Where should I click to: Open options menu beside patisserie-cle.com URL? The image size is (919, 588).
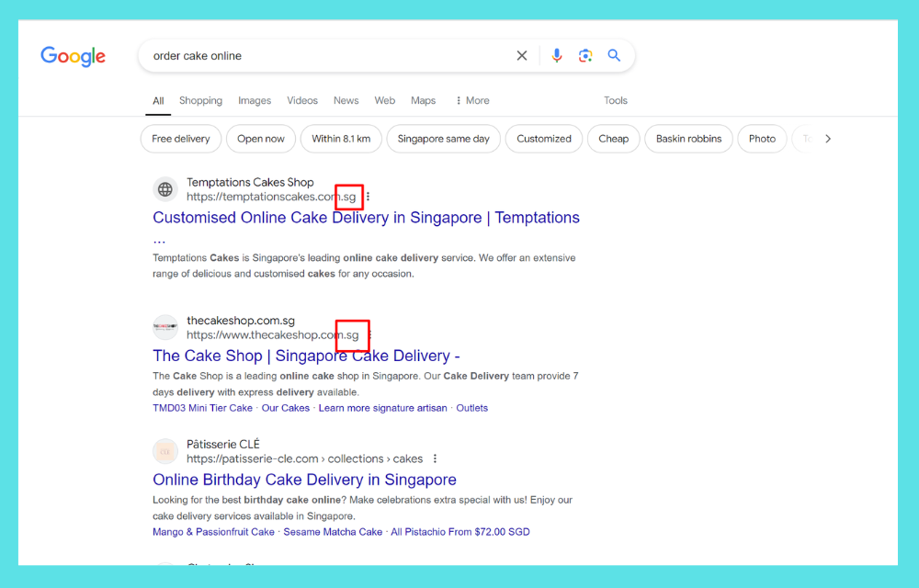coord(435,458)
